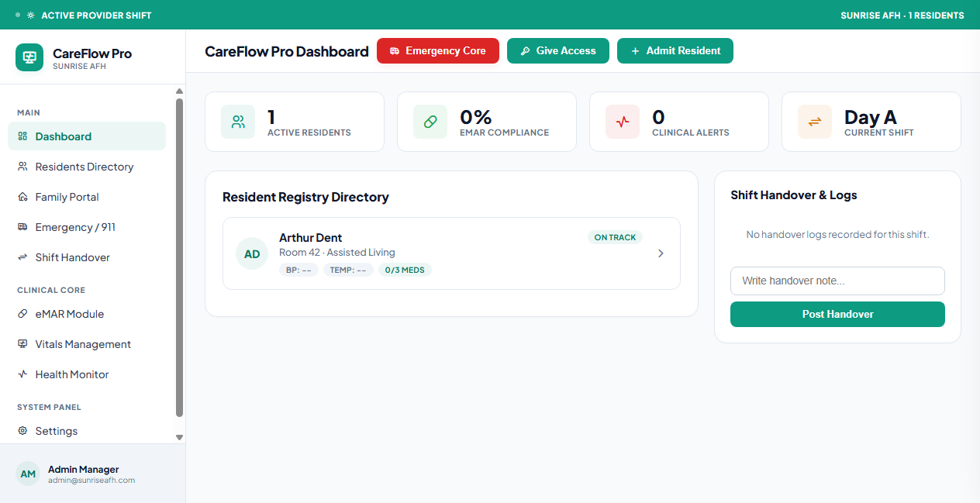980x503 pixels.
Task: Click the Emergency / 911 ambulance icon
Action: tap(22, 227)
